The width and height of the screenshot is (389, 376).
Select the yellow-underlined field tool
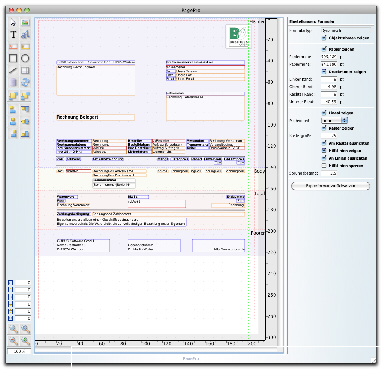coord(25,47)
